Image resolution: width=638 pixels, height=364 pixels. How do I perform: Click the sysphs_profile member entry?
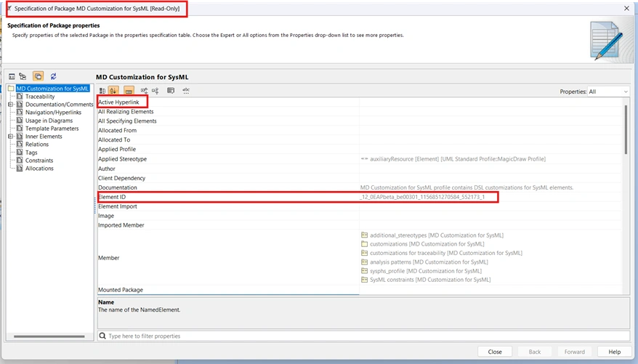click(425, 271)
